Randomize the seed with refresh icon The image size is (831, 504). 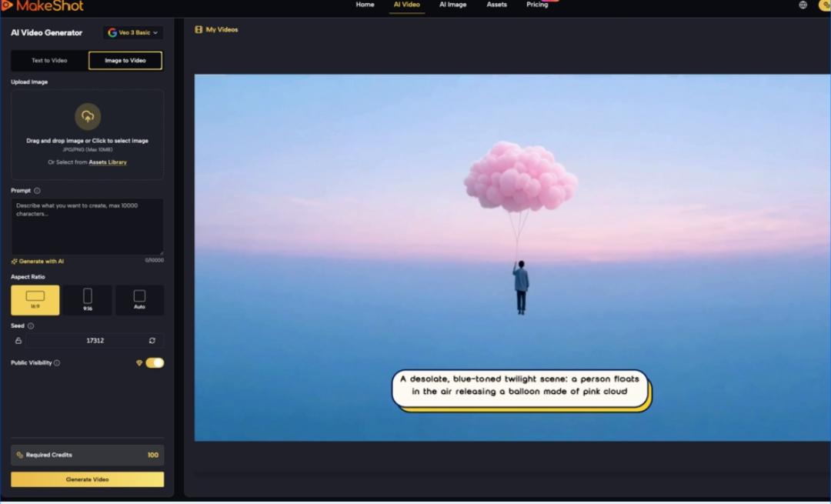pos(152,341)
